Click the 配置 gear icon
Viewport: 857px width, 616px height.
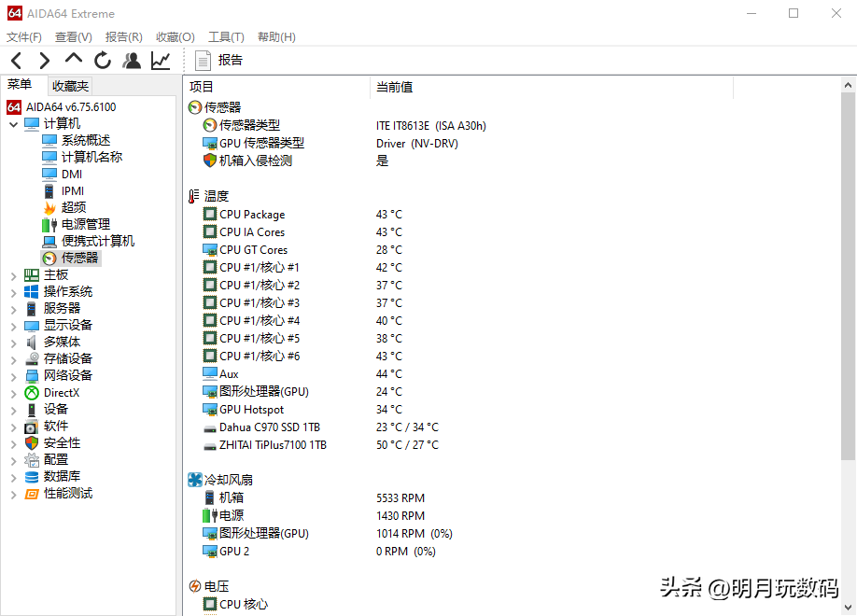[x=32, y=460]
